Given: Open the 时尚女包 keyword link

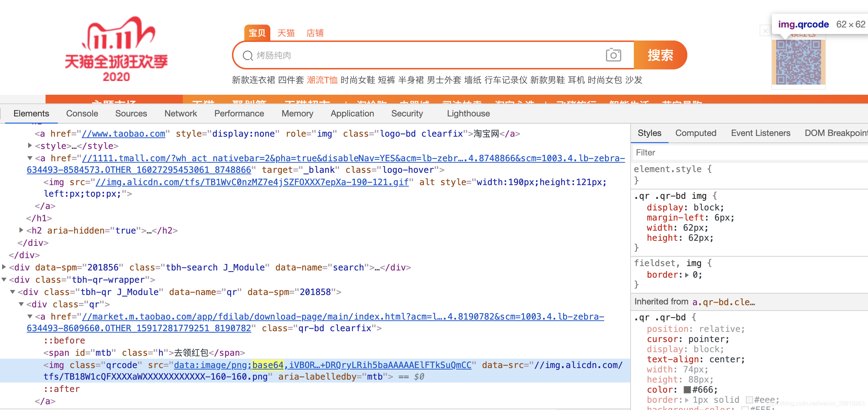Looking at the screenshot, I should (x=605, y=80).
